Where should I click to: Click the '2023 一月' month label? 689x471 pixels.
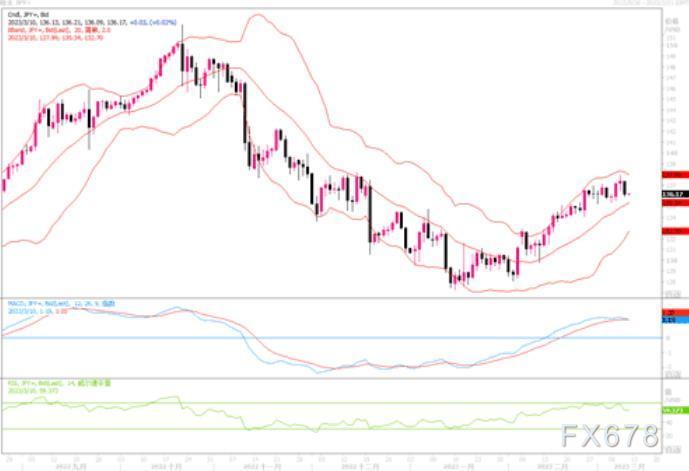point(458,467)
